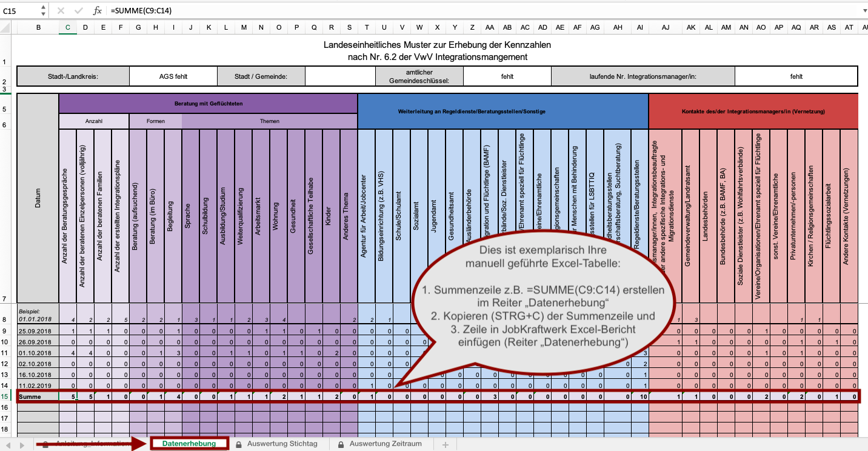Select column AT header
Screen dimensions: 868x451
point(849,27)
